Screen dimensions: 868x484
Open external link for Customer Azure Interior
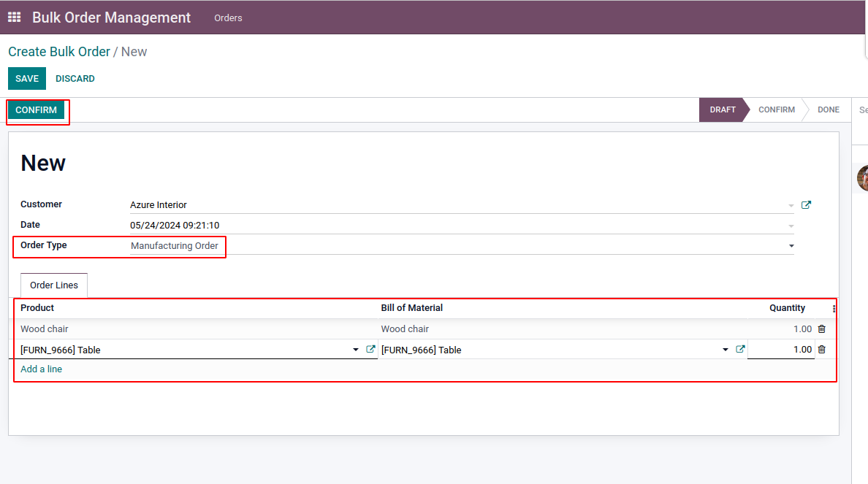pos(806,204)
